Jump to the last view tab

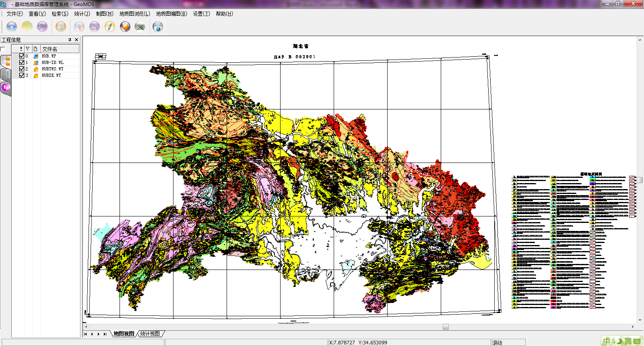[105, 334]
